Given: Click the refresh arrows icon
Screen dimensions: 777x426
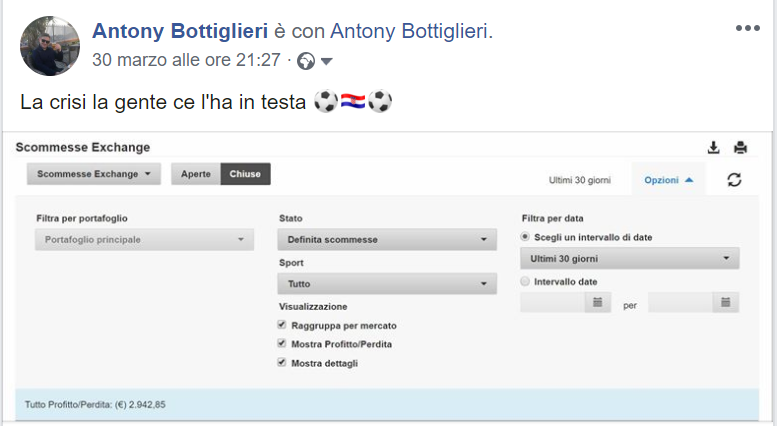Looking at the screenshot, I should point(734,180).
